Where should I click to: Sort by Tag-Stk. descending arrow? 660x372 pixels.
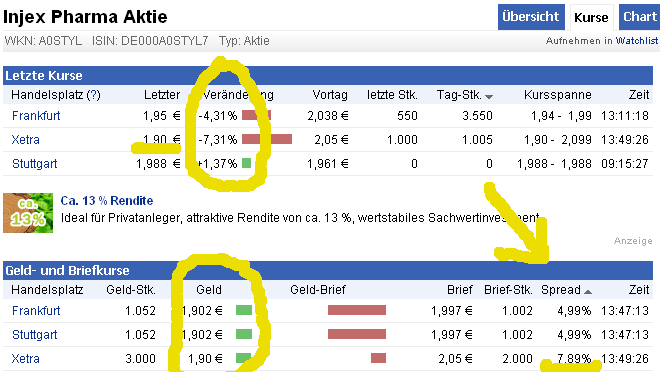(x=489, y=97)
